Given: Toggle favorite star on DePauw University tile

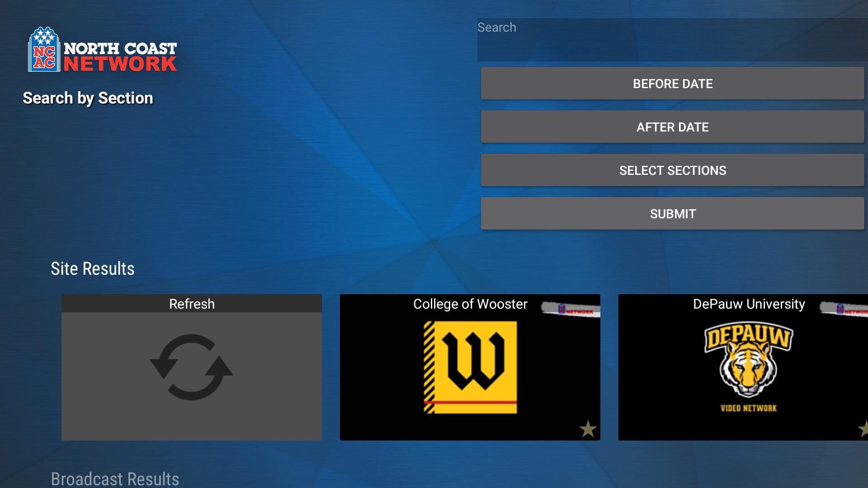Looking at the screenshot, I should (863, 429).
